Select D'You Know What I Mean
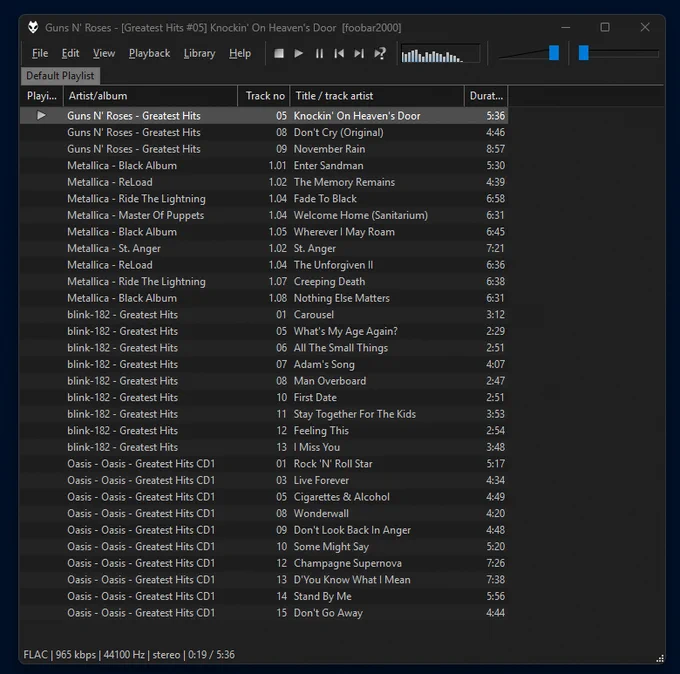The height and width of the screenshot is (674, 680). coord(264,579)
